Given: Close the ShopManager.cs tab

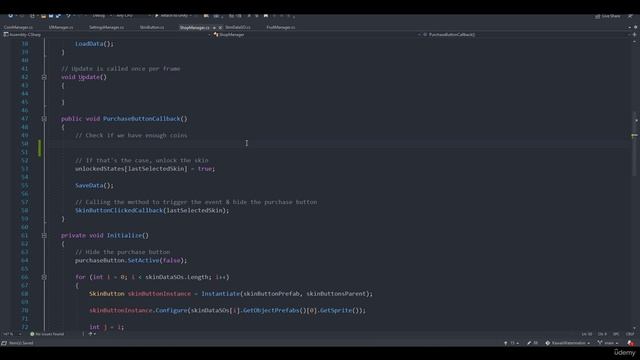Looking at the screenshot, I should point(220,27).
